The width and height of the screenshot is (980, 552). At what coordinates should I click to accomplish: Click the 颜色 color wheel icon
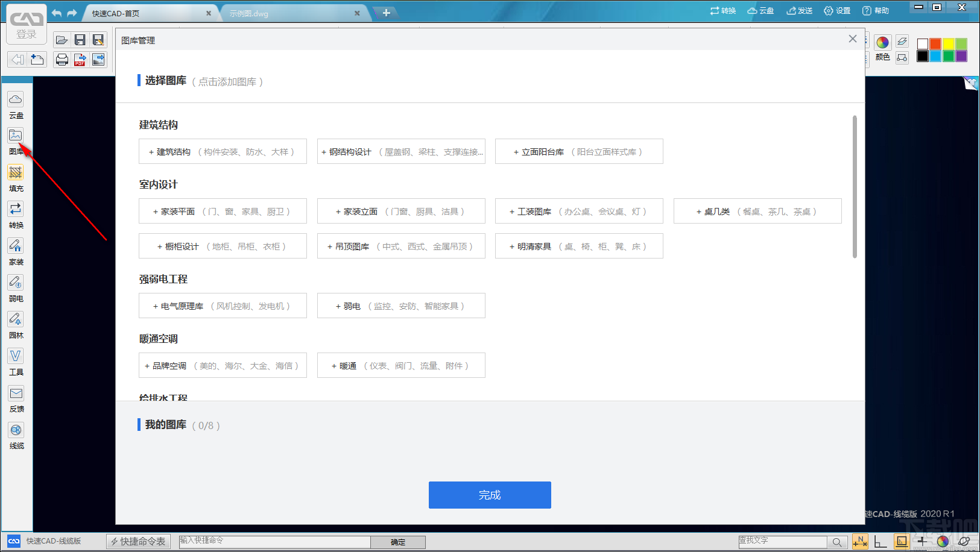[x=882, y=42]
